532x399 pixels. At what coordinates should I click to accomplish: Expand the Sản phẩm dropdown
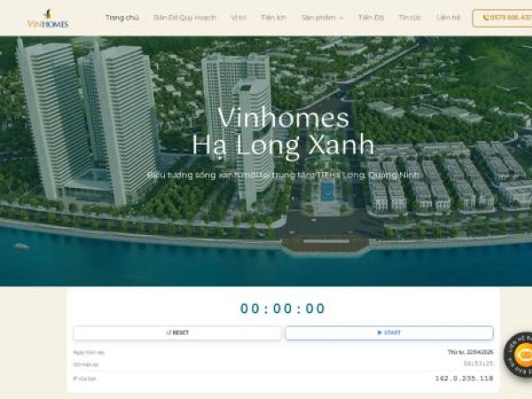click(323, 18)
